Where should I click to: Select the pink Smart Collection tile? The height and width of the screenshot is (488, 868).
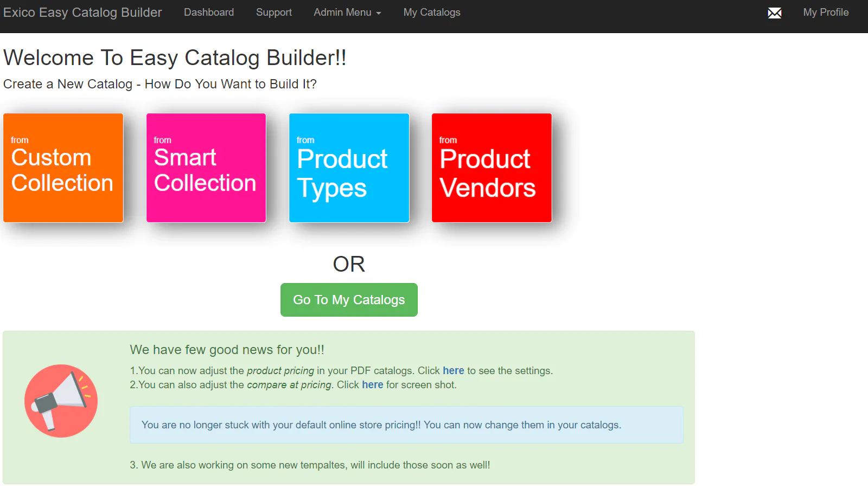click(206, 168)
